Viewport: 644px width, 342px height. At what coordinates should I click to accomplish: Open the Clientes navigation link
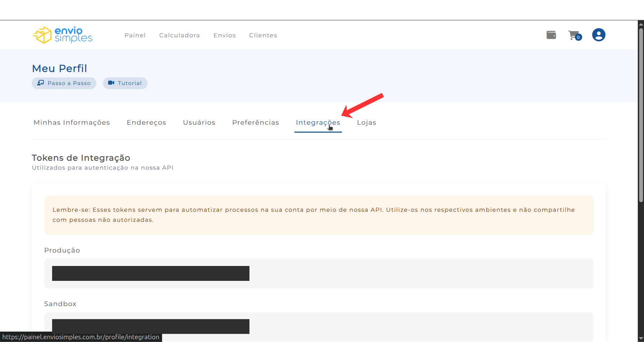[x=263, y=35]
